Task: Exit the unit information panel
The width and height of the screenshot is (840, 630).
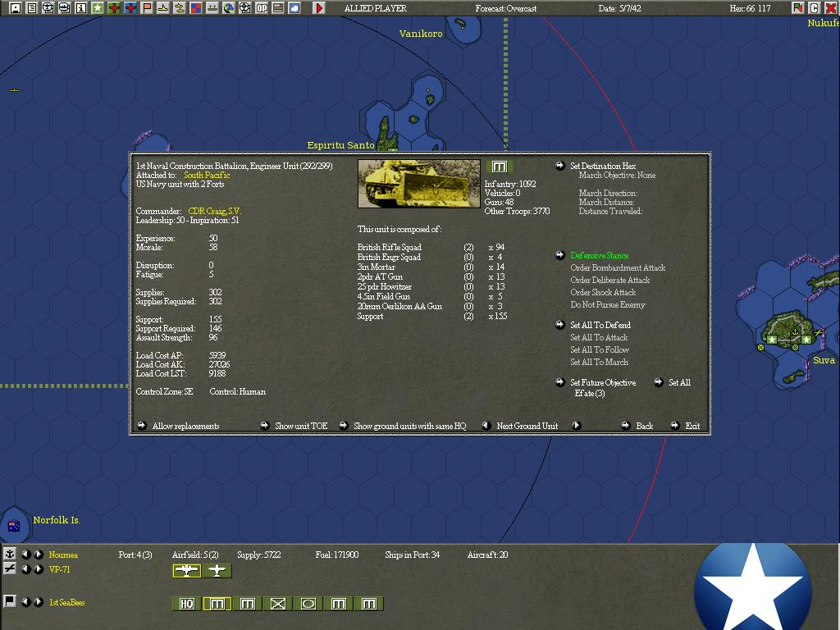Action: 692,427
